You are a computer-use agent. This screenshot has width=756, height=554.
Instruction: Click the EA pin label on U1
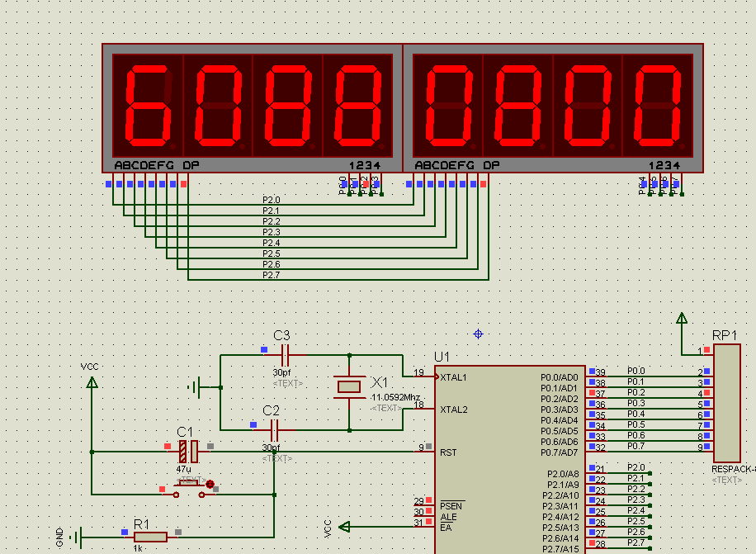446,528
